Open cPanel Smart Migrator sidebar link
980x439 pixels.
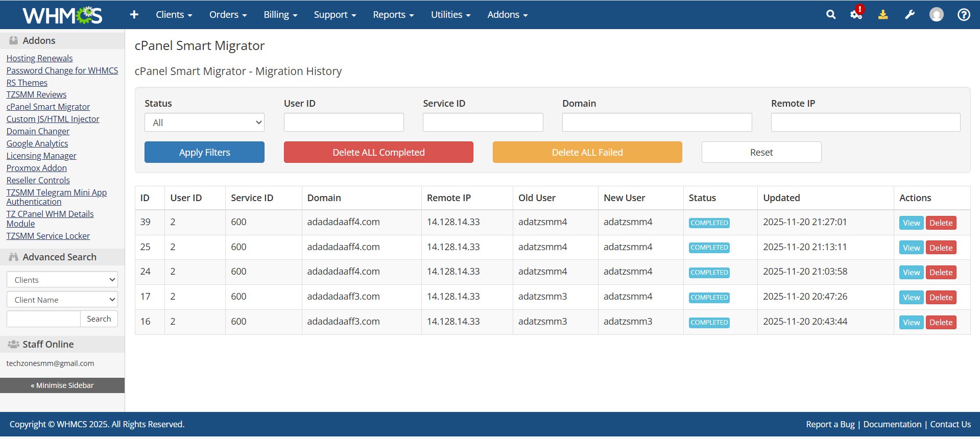pyautogui.click(x=48, y=107)
